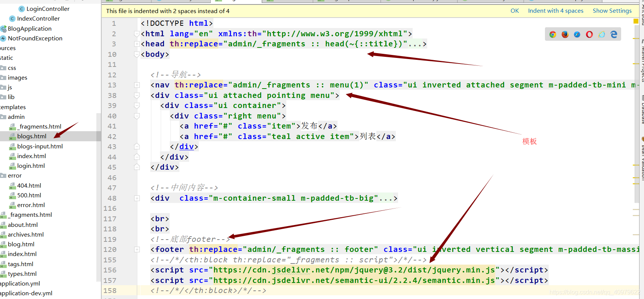
Task: Click the folded ellipsis on line 48
Action: [386, 198]
